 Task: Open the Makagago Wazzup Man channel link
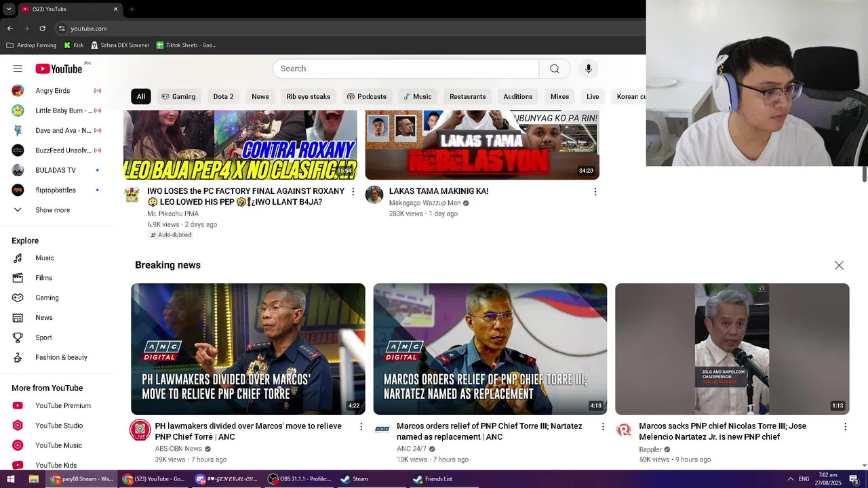tap(425, 203)
